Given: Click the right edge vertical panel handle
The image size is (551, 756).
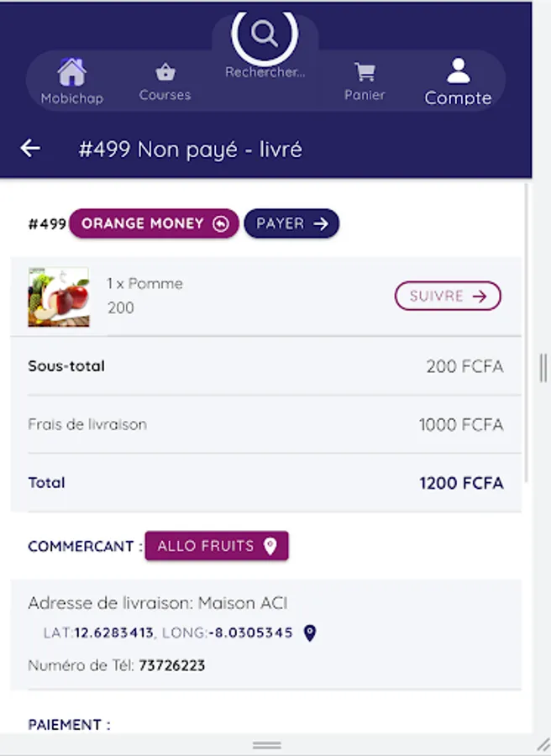Looking at the screenshot, I should pyautogui.click(x=543, y=368).
